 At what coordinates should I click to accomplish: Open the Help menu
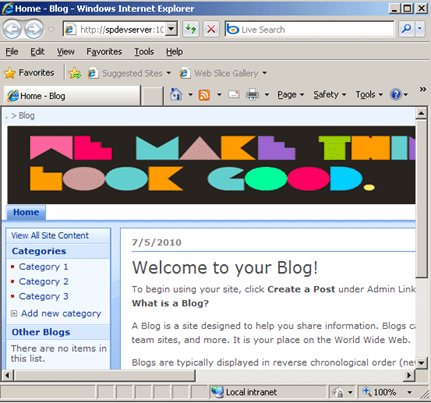click(x=174, y=52)
